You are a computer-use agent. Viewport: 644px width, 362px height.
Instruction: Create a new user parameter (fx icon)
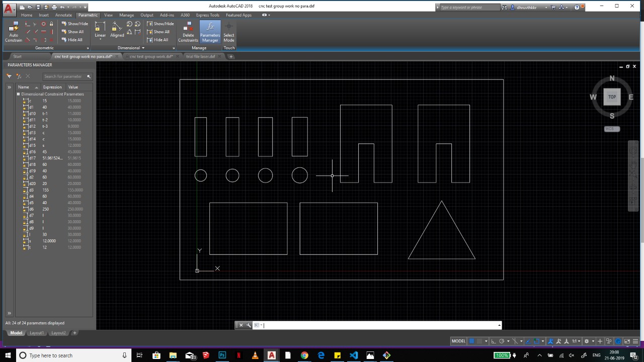pos(19,76)
